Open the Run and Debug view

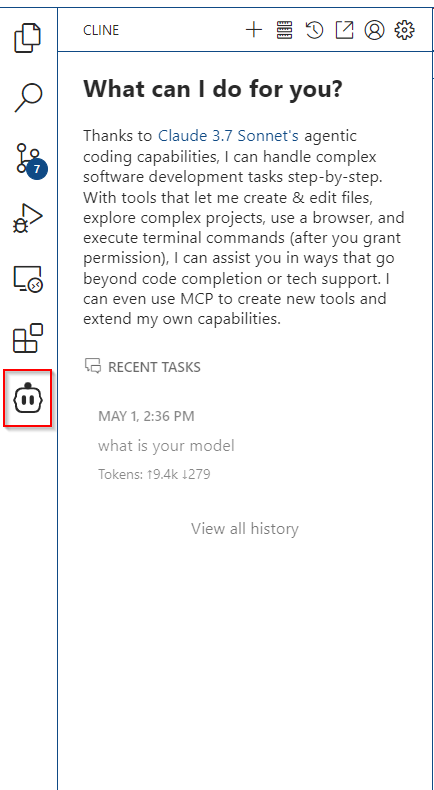(28, 219)
